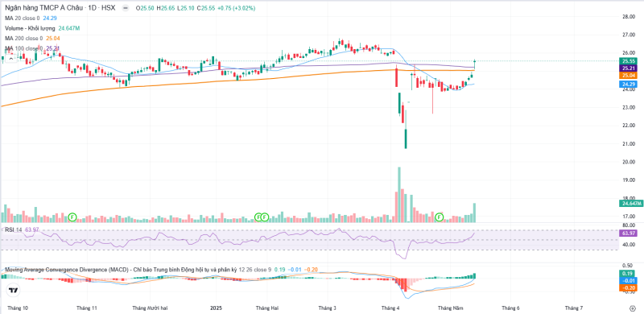This screenshot has width=644, height=314.
Task: Click the high value H25.65 in the header
Action: pyautogui.click(x=165, y=8)
